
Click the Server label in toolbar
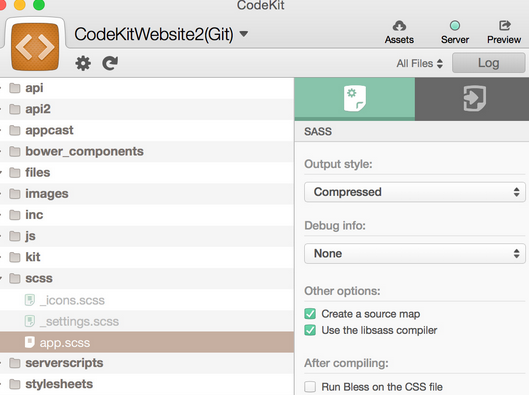[x=455, y=40]
